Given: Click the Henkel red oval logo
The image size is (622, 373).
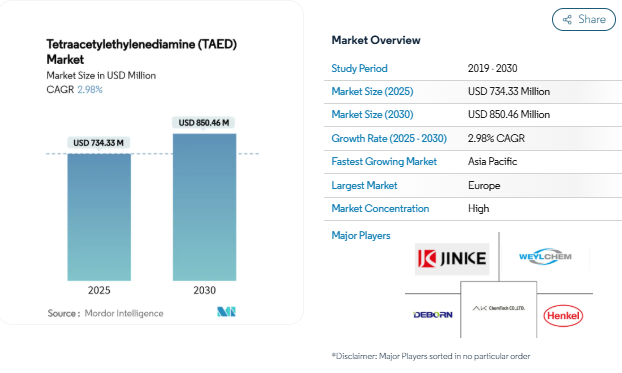Looking at the screenshot, I should tap(563, 315).
